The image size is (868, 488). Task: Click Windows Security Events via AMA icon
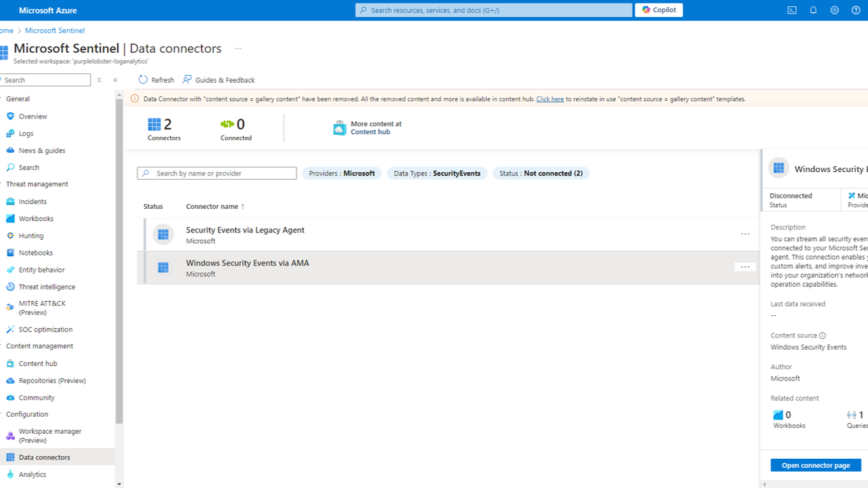pyautogui.click(x=163, y=268)
